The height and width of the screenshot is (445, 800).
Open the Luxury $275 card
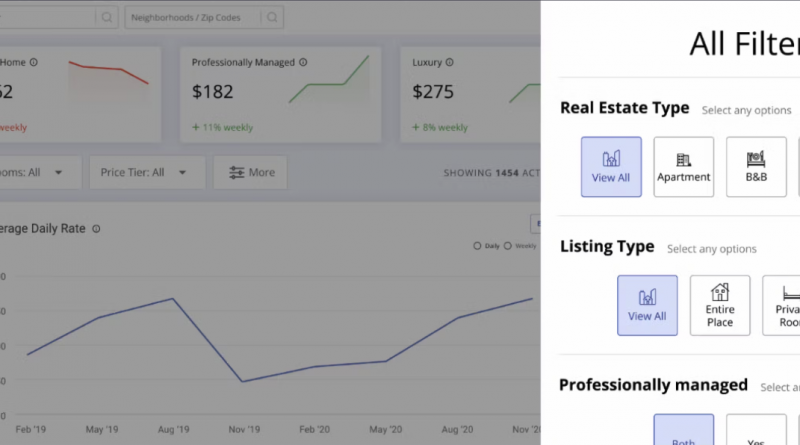point(470,94)
